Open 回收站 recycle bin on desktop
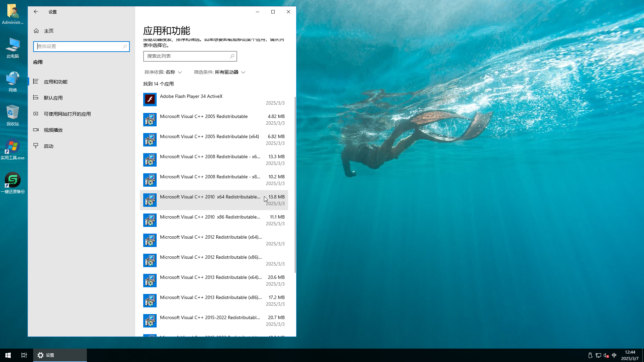The image size is (644, 362). [13, 115]
